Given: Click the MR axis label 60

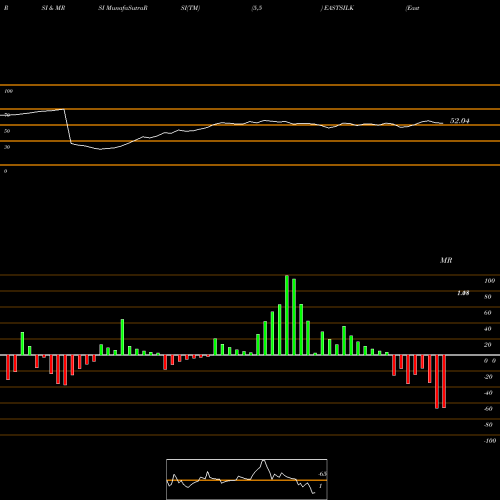Looking at the screenshot, I should click(488, 313).
